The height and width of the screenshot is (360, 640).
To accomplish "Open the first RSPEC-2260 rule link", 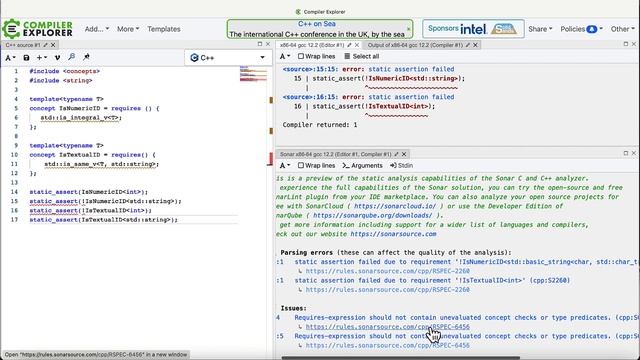I will (x=387, y=271).
